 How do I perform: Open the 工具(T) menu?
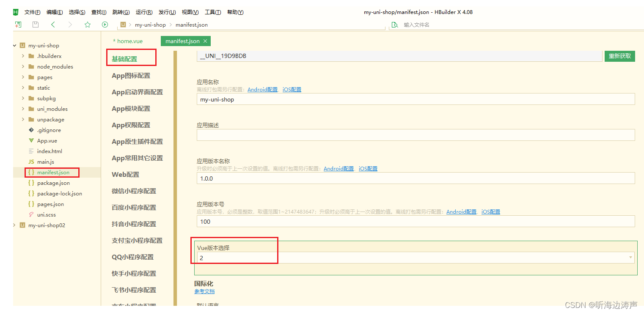click(213, 12)
